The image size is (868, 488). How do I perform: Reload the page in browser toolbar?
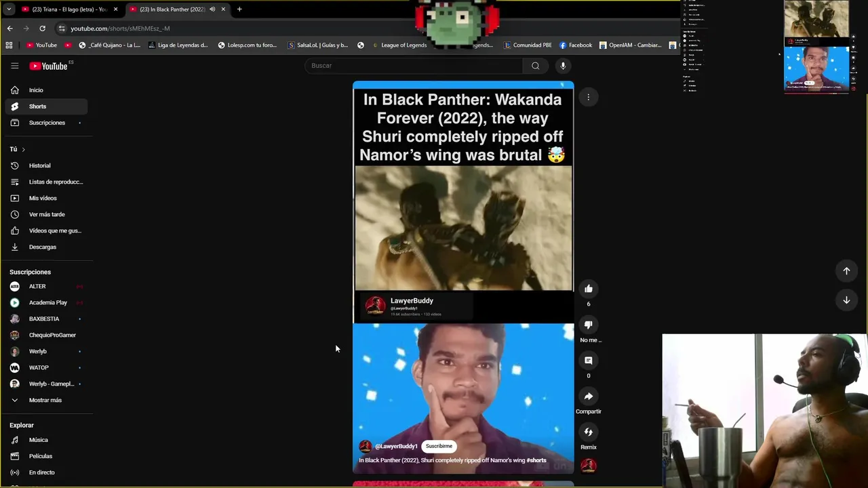(42, 28)
